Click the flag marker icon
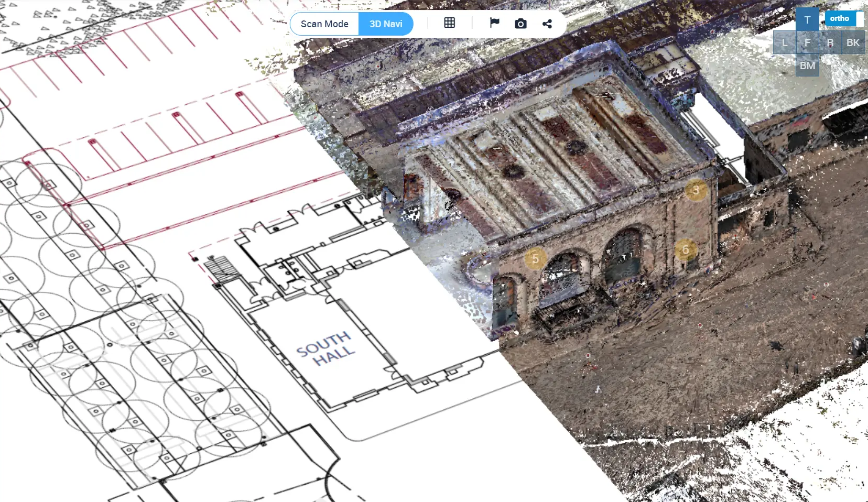The height and width of the screenshot is (502, 868). click(x=494, y=23)
